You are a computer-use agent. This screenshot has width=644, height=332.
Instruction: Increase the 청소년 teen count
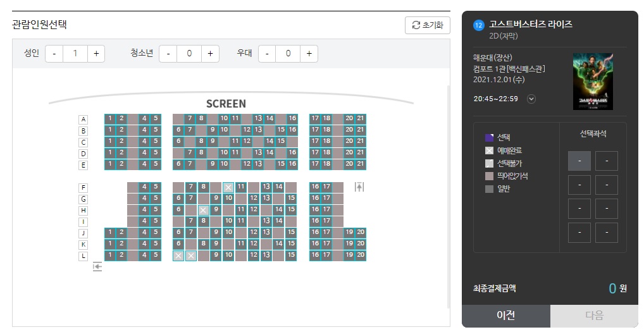click(x=210, y=54)
